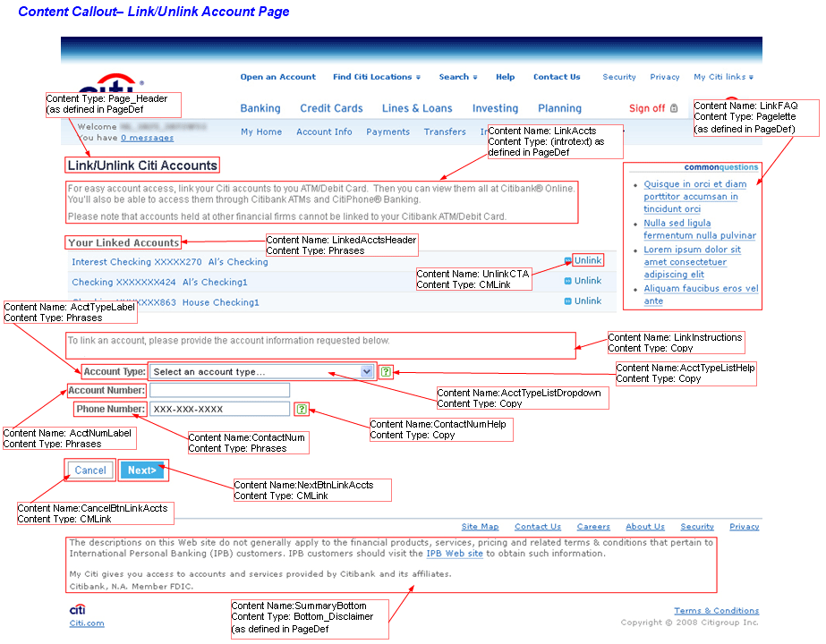This screenshot has width=826, height=644.
Task: Click the help icon next to Account Type dropdown
Action: coord(386,372)
